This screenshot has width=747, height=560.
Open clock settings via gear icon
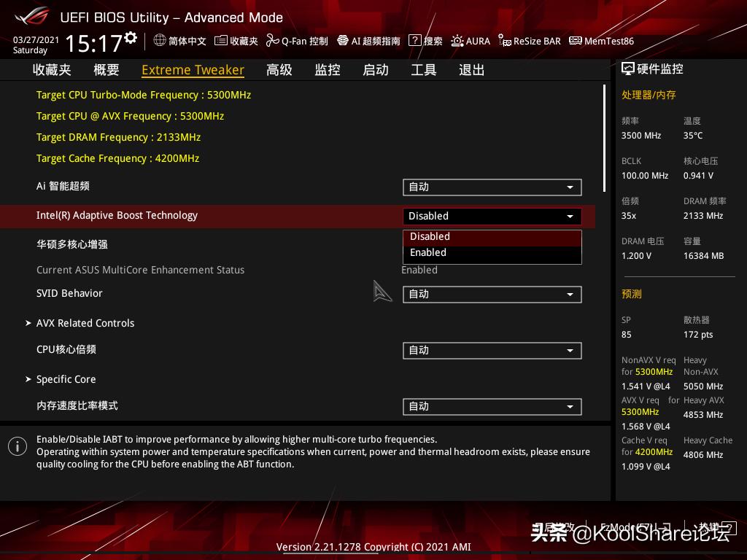[131, 38]
